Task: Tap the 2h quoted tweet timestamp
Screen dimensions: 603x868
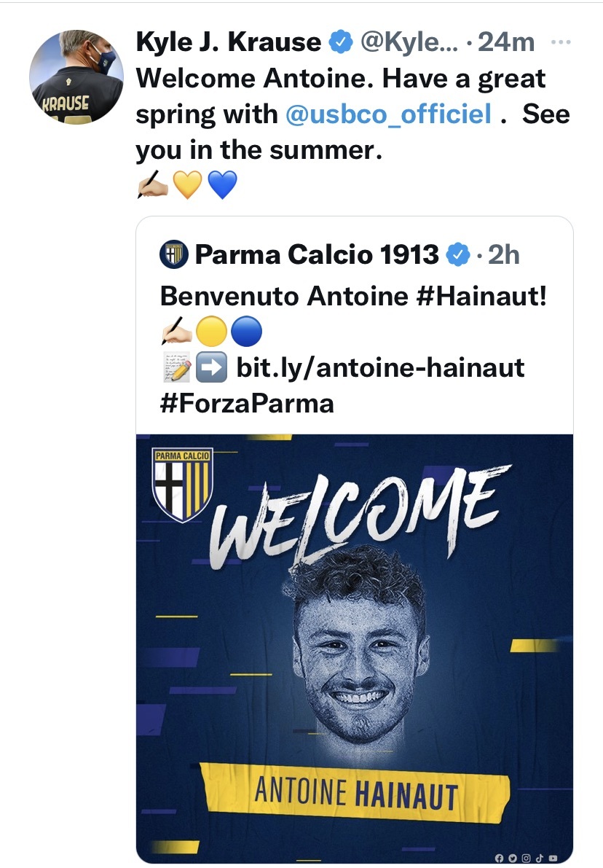Action: [504, 255]
